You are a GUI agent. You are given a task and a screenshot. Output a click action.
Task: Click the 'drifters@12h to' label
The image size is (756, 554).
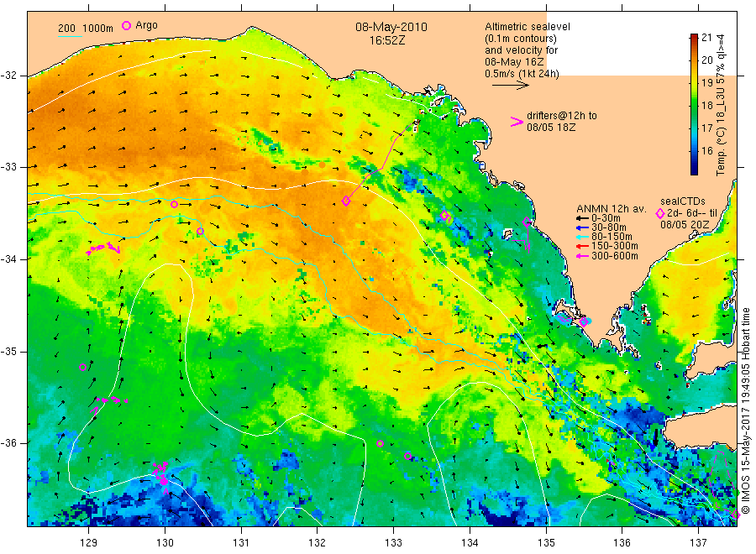pos(562,116)
